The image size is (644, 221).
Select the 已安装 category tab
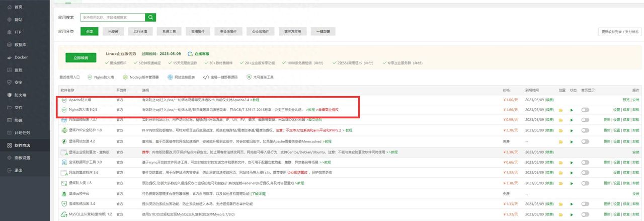[113, 31]
